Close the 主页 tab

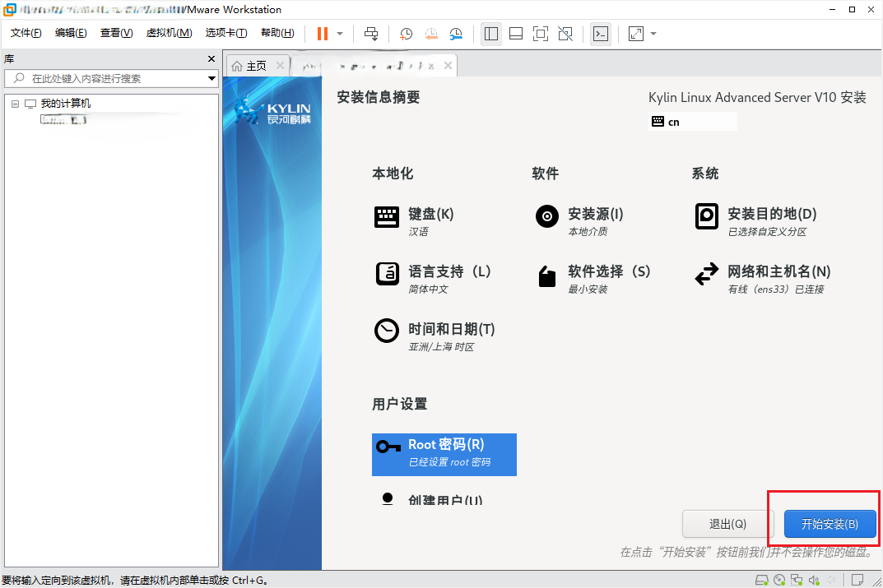tap(280, 66)
